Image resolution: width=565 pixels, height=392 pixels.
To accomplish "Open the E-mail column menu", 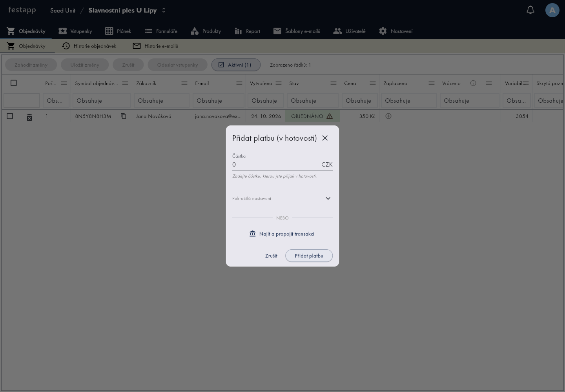I will coord(239,83).
